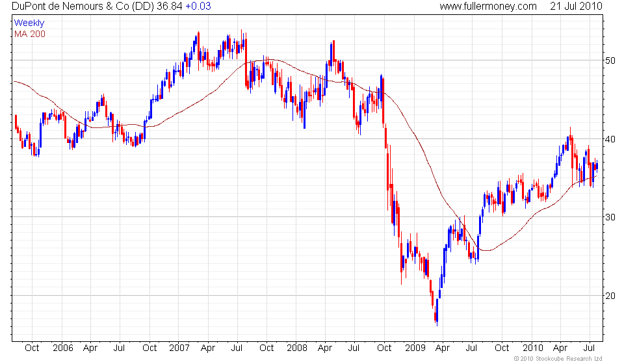Click the 50 price axis label
The width and height of the screenshot is (637, 364).
coord(610,60)
